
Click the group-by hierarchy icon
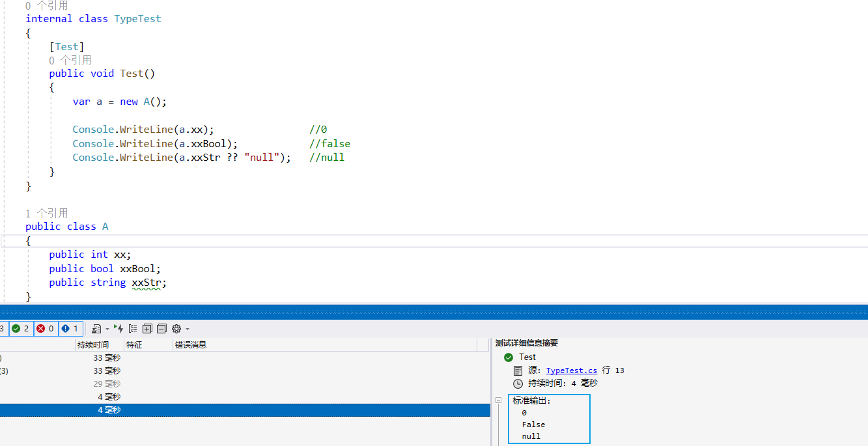pyautogui.click(x=133, y=329)
